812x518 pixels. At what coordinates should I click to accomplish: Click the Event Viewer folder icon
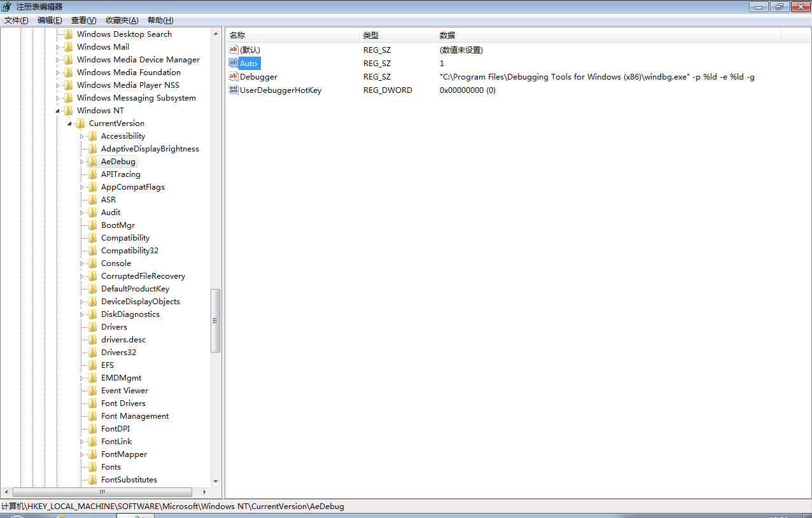tap(93, 391)
